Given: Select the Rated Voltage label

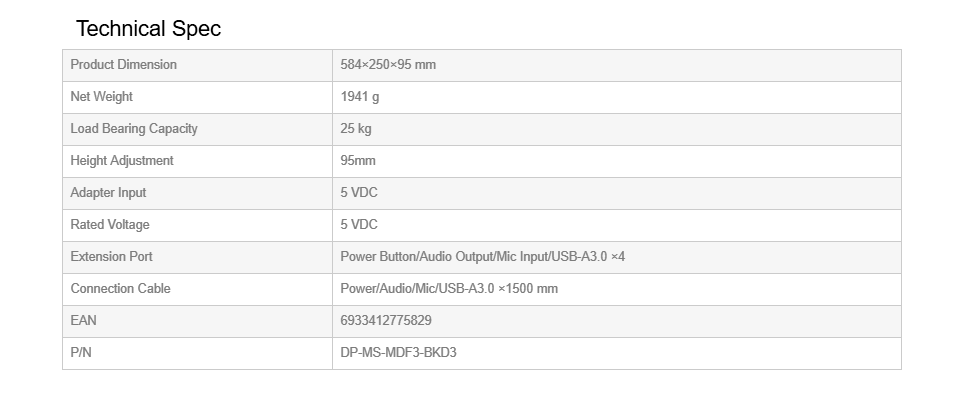Looking at the screenshot, I should click(x=110, y=225).
